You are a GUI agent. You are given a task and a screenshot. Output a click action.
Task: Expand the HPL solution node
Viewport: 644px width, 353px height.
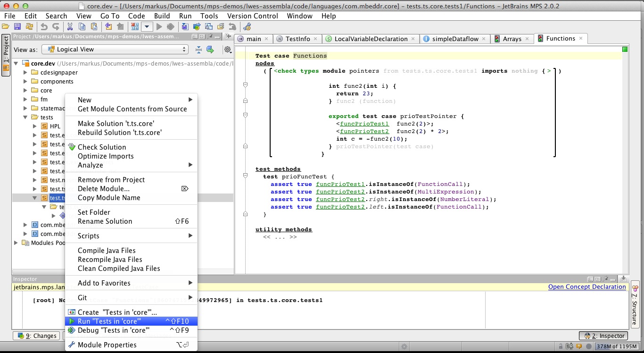tap(34, 126)
